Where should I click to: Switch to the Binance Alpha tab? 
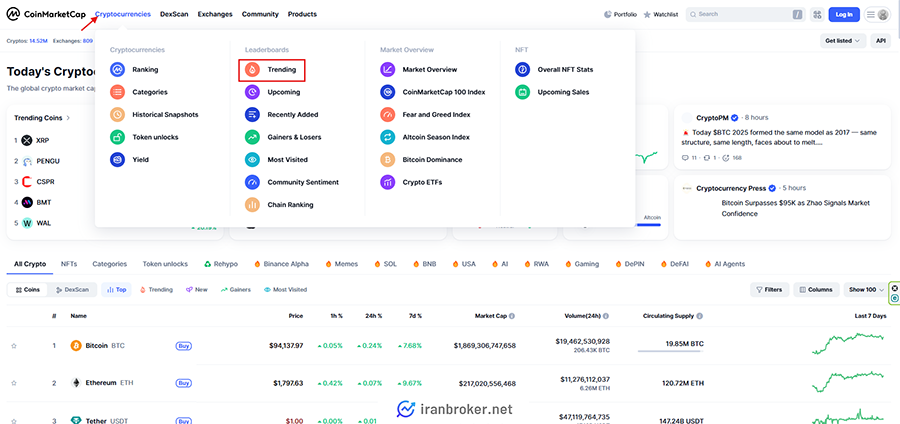[x=281, y=264]
